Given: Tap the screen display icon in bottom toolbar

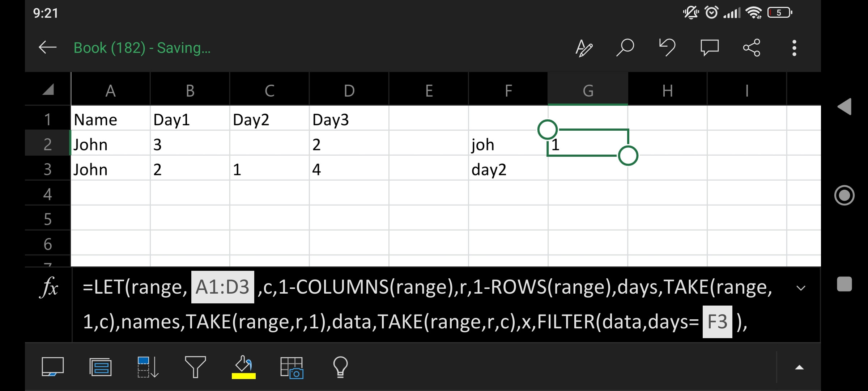Looking at the screenshot, I should (53, 367).
